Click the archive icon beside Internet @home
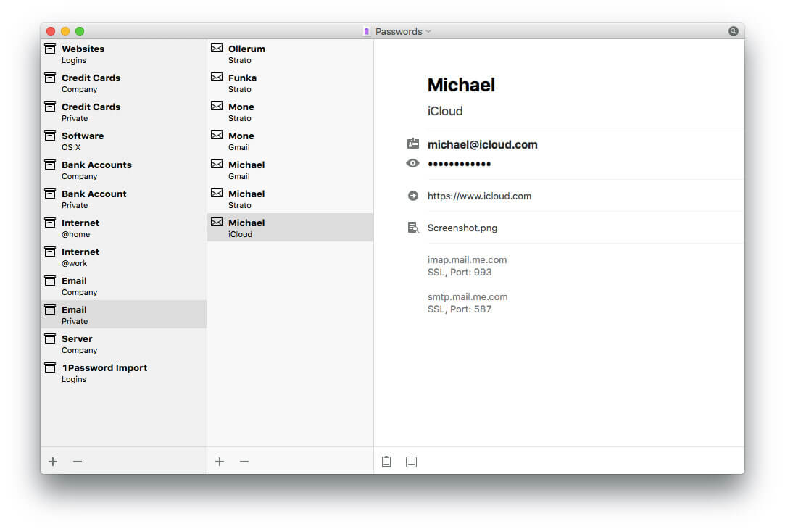The image size is (785, 532). [x=50, y=223]
